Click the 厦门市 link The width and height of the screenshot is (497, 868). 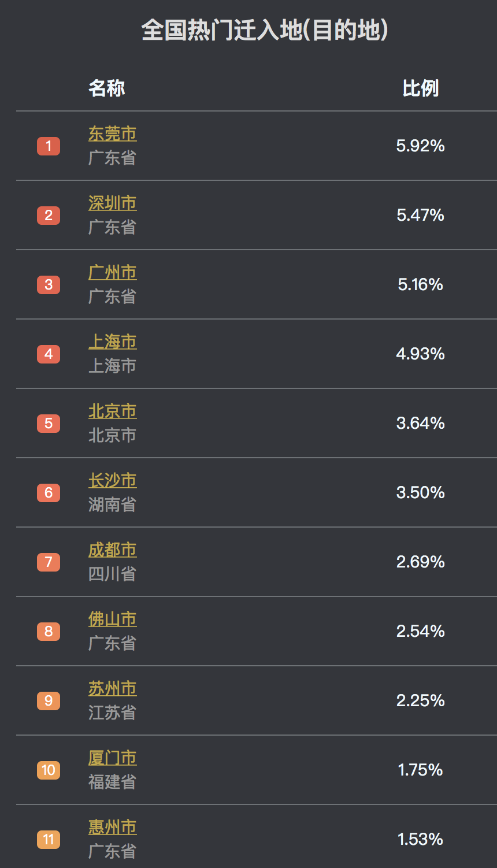pyautogui.click(x=112, y=758)
